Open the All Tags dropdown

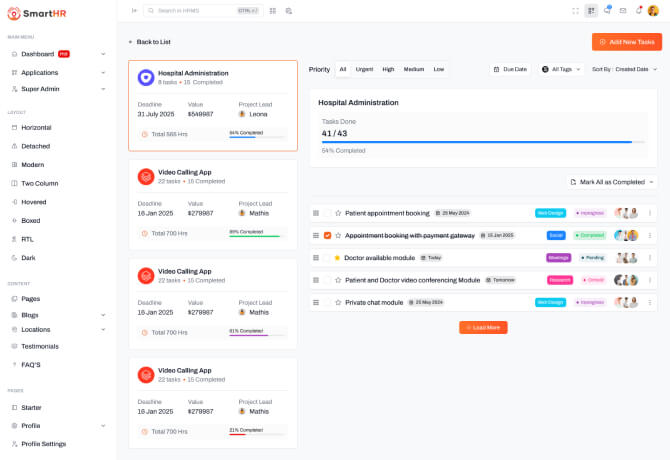coord(561,69)
